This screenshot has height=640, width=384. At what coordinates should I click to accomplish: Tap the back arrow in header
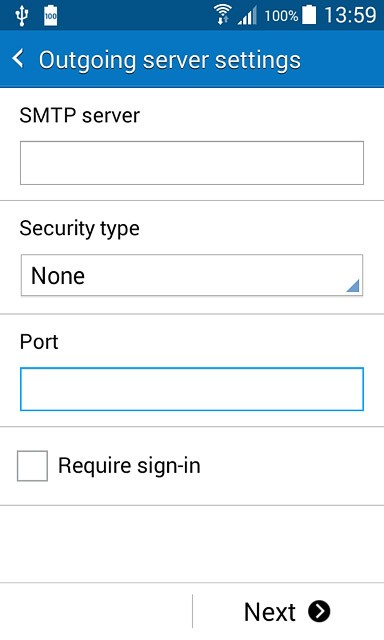[x=18, y=59]
